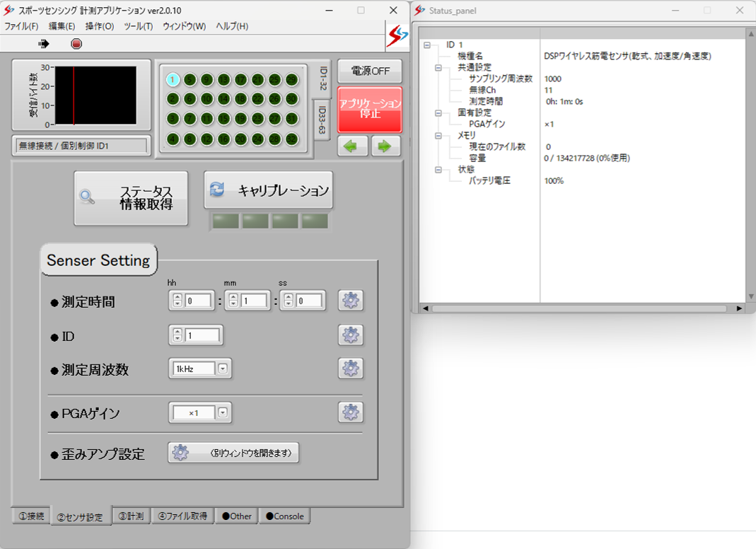Click the hh hours stepper arrows
This screenshot has height=549, width=756.
tap(178, 301)
